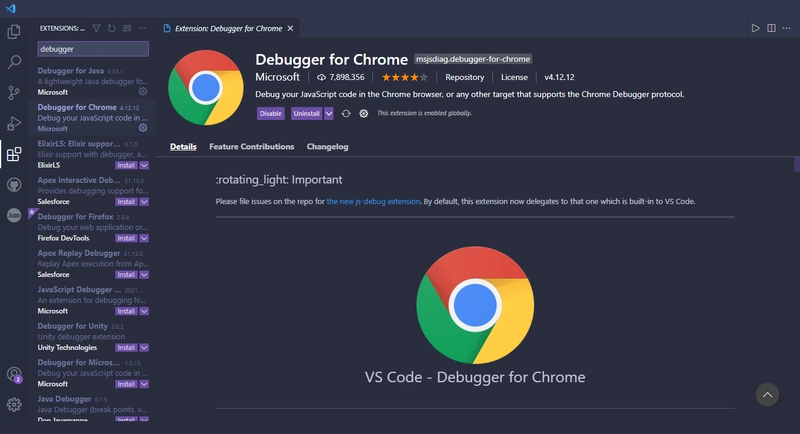The image size is (800, 434).
Task: Click the scroll to top arrow button
Action: 767,395
